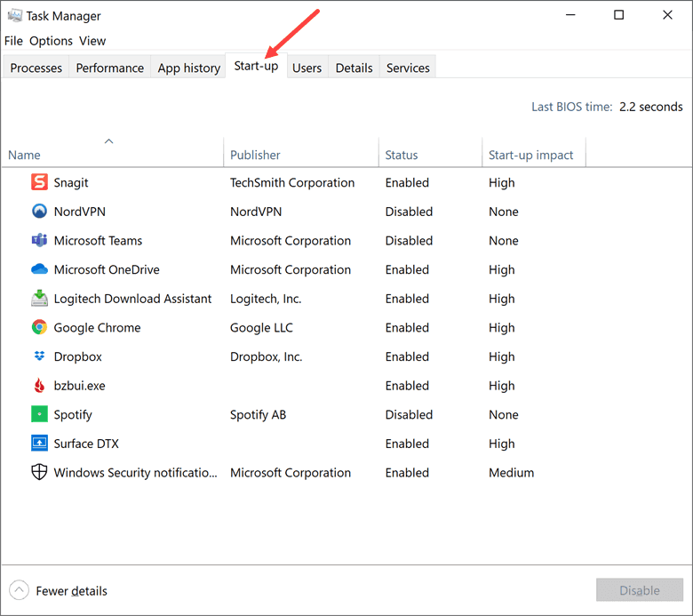Click the Dropbox, Inc. publisher cell
693x616 pixels.
pos(266,356)
